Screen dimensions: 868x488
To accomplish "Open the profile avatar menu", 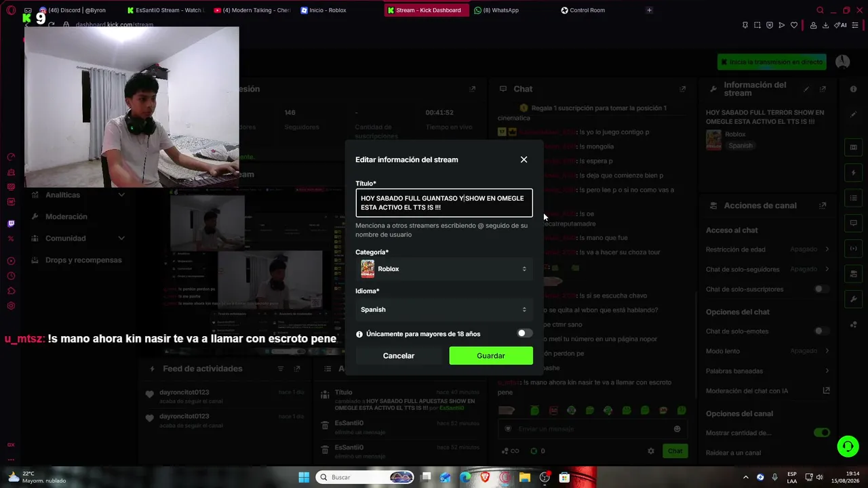I will 843,62.
